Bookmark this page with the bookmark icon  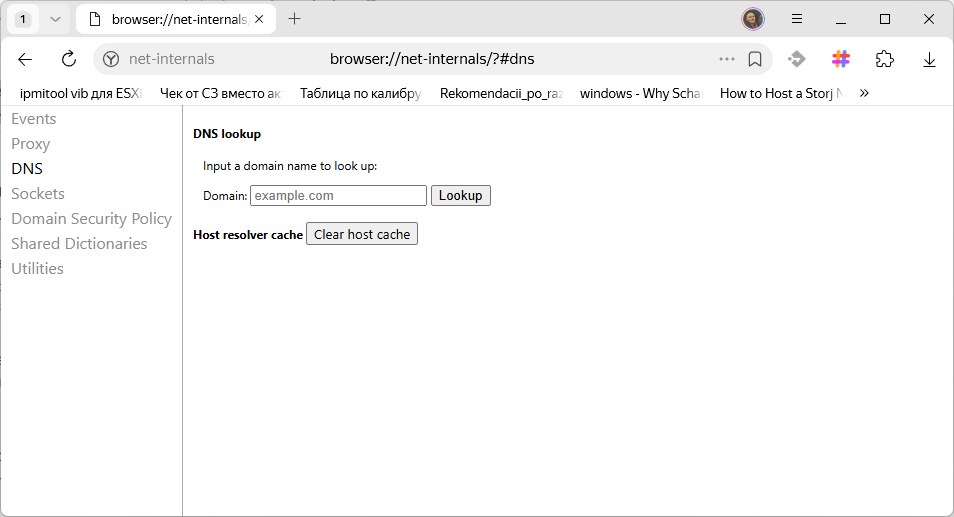755,59
